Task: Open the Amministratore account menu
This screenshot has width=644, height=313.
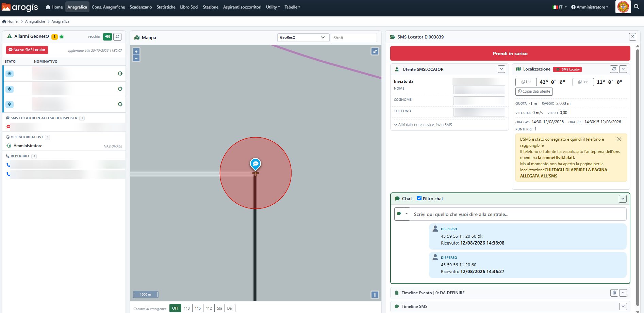Action: pyautogui.click(x=590, y=7)
